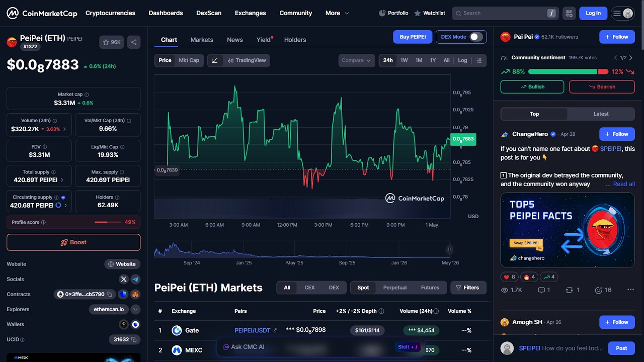Vote Bullish on community sentiment
Screen dimensions: 644x362
533,86
